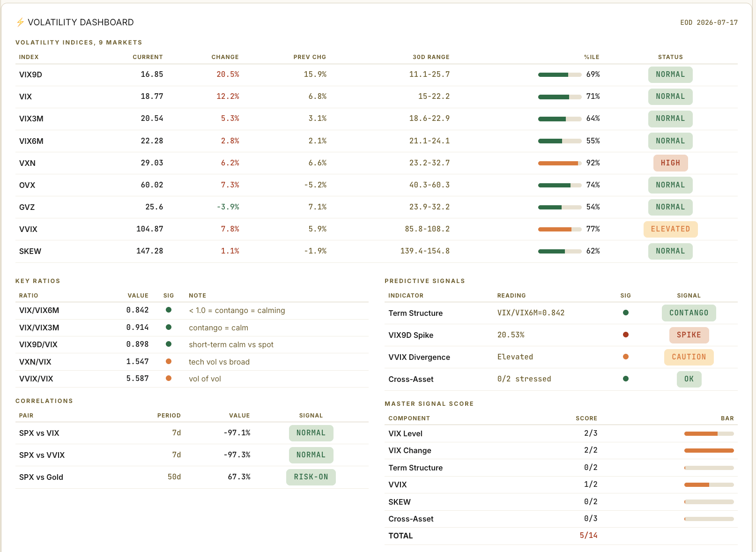Screen dimensions: 756x552
Task: Click VIX9D current value 16.85
Action: [152, 75]
